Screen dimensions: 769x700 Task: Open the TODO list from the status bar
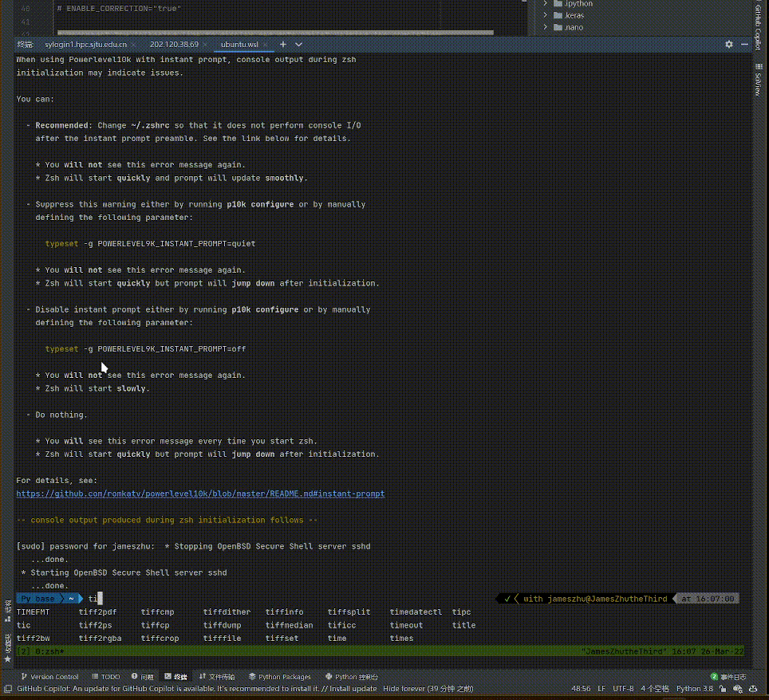[105, 676]
